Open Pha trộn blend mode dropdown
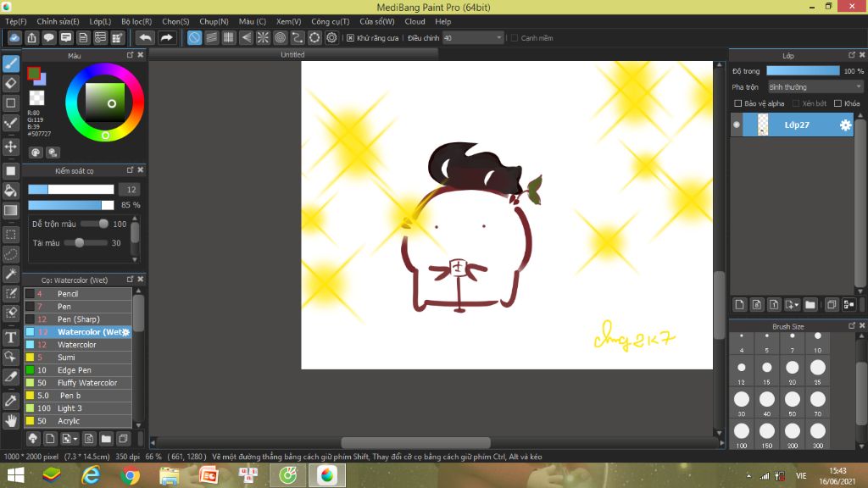Screen dimensions: 868x488 [x=815, y=87]
